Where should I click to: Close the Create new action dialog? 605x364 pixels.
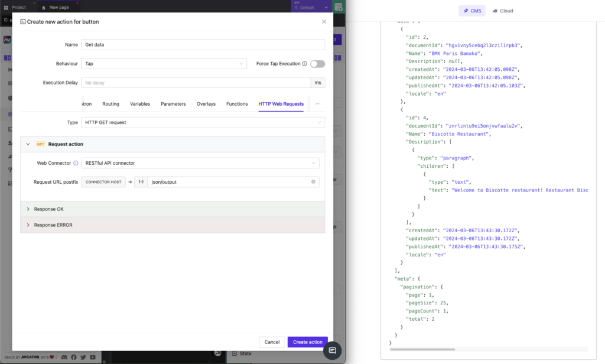pos(324,22)
